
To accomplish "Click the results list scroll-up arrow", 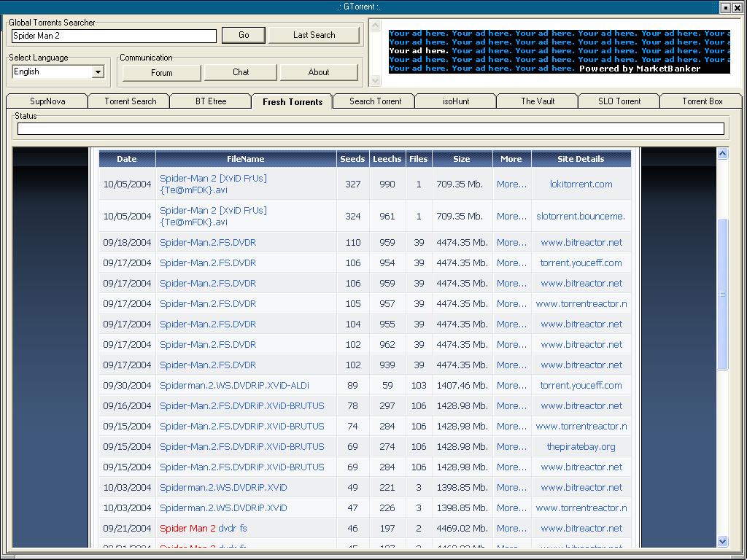I will point(722,154).
